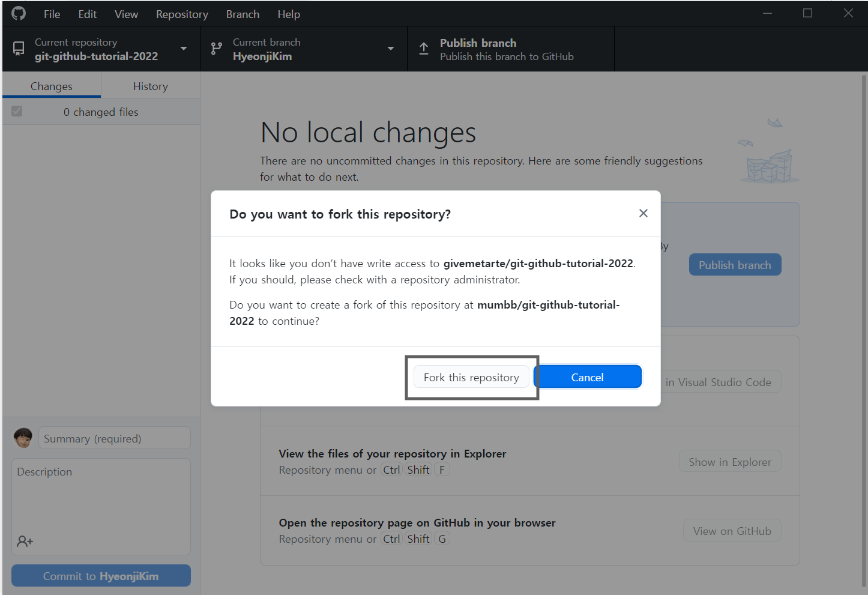The width and height of the screenshot is (868, 595).
Task: Open the Branch menu
Action: click(243, 14)
